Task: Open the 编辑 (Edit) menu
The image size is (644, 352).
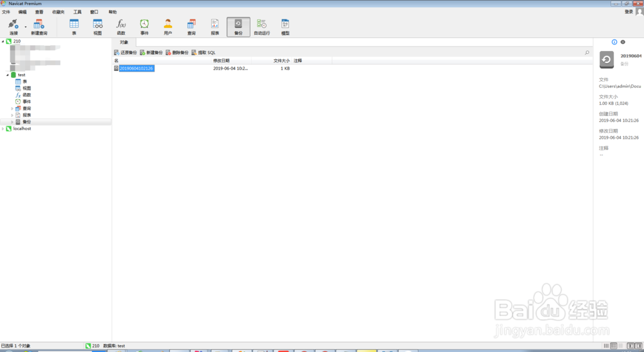Action: [x=22, y=12]
